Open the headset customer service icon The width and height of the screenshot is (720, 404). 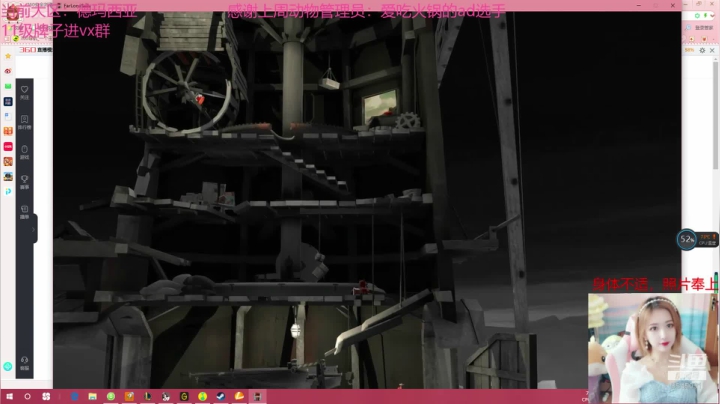(x=24, y=363)
